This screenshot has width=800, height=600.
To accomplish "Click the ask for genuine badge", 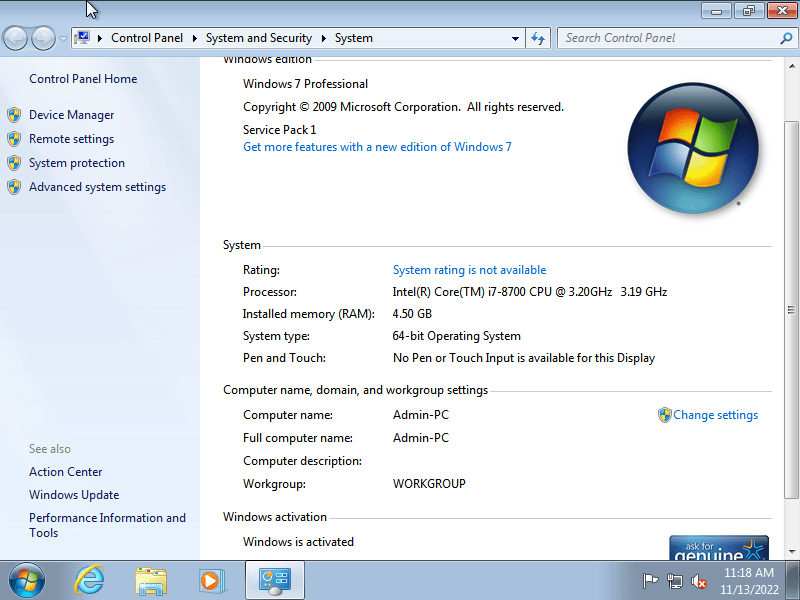I will point(719,547).
